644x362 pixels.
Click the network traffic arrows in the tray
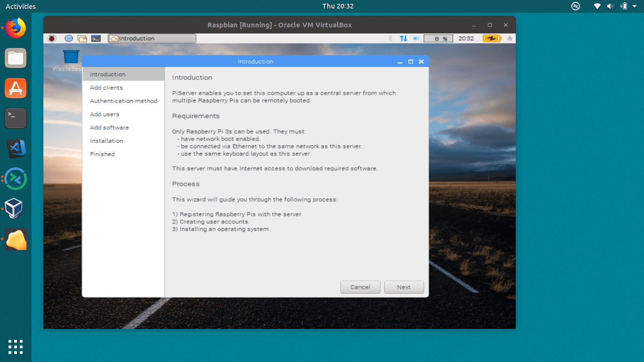(x=404, y=38)
